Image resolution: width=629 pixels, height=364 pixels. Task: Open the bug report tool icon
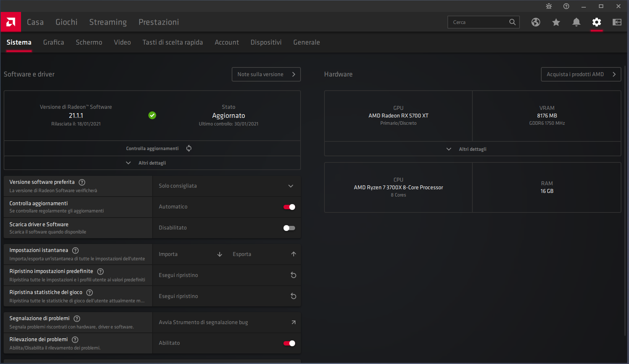click(549, 6)
